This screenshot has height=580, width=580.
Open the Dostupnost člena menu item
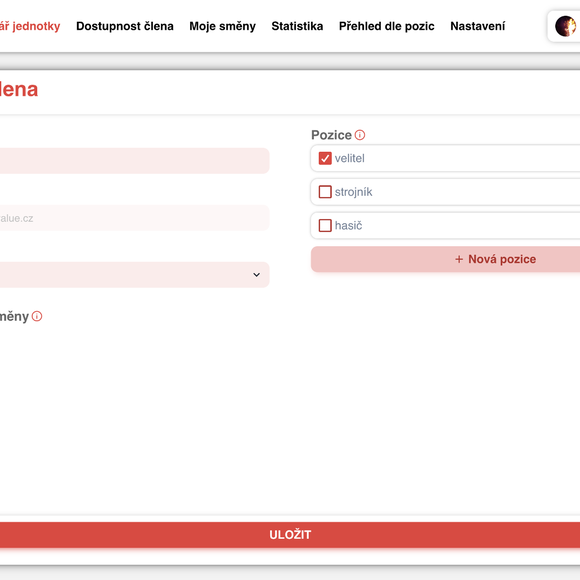pyautogui.click(x=125, y=26)
